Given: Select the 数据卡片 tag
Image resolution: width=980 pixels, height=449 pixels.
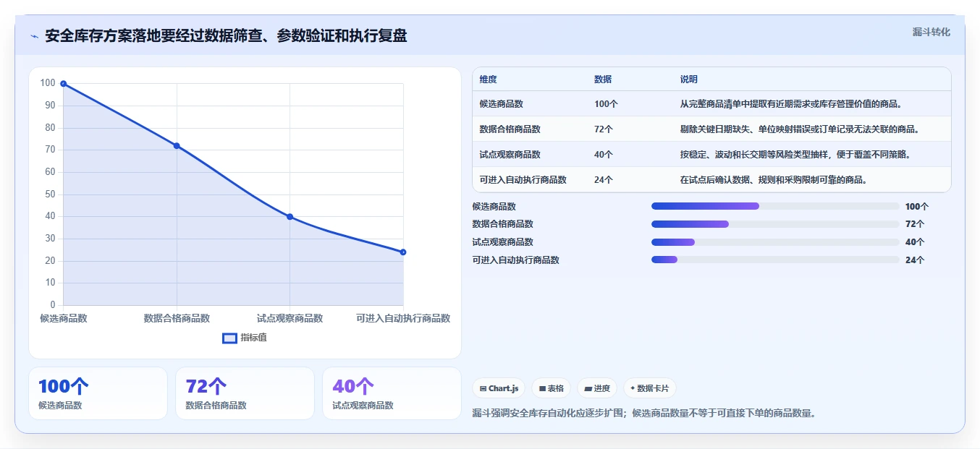Looking at the screenshot, I should coord(649,388).
